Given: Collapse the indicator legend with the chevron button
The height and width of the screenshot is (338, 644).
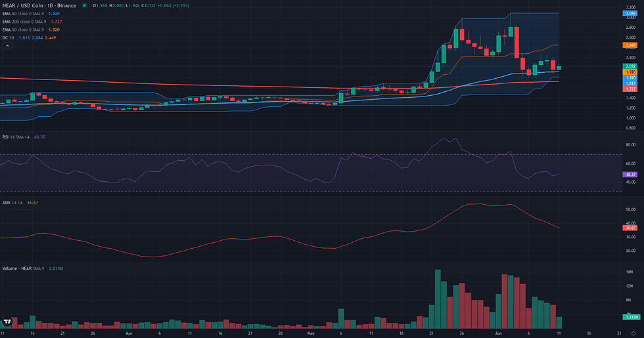Looking at the screenshot, I should 7,46.
